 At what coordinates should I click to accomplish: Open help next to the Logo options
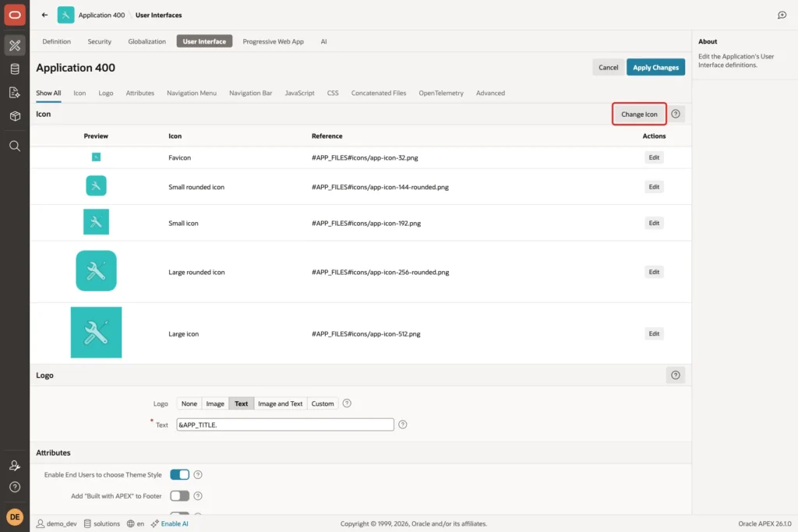click(x=347, y=403)
